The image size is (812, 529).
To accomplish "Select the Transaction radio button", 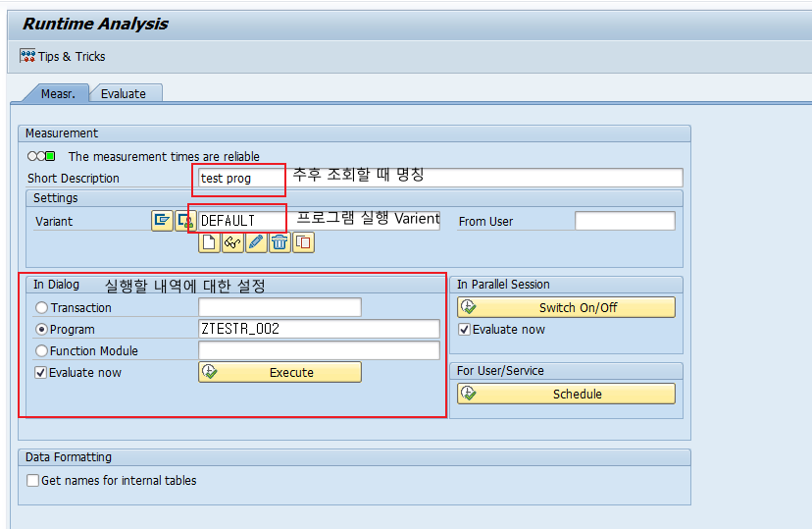I will (x=41, y=308).
